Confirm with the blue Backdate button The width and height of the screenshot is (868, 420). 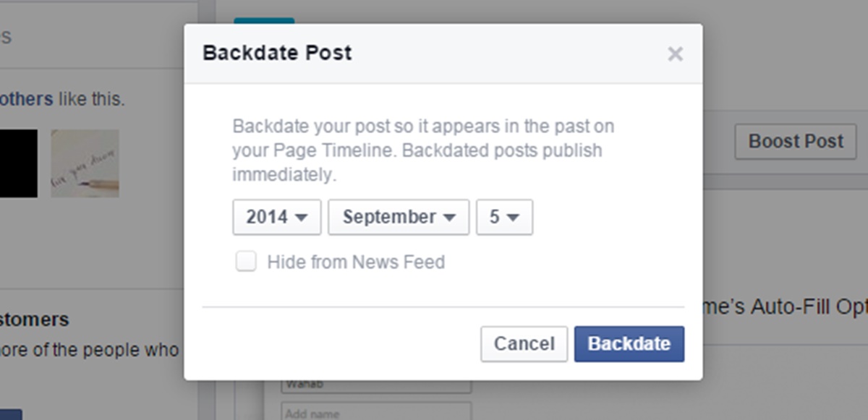tap(629, 343)
